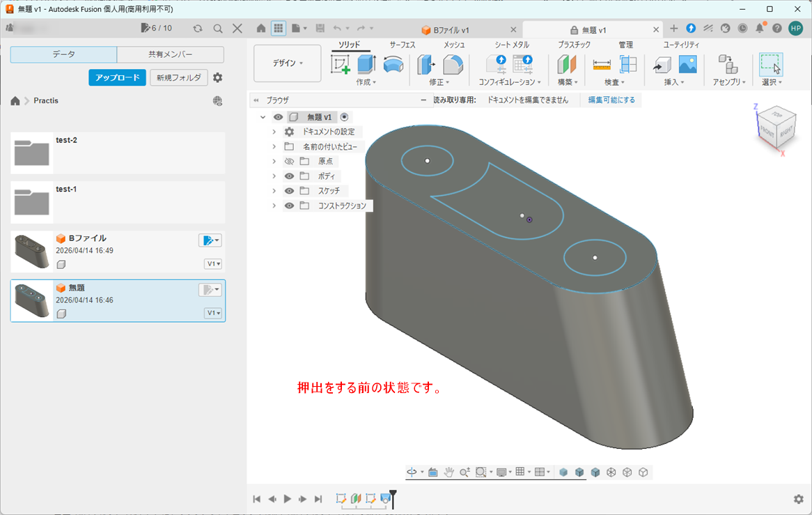
Task: Select the Fillet tool icon
Action: click(x=453, y=65)
